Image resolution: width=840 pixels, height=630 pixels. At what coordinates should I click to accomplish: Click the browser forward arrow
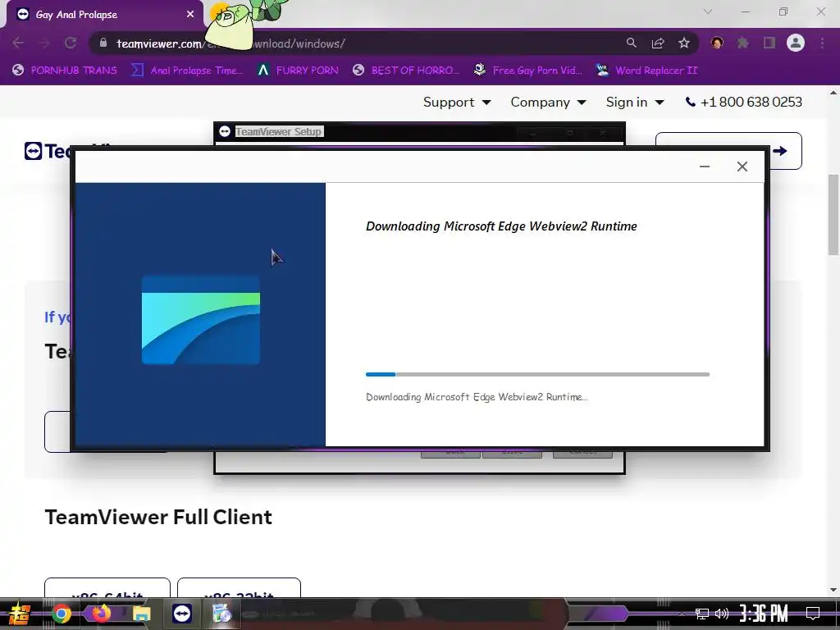point(44,43)
